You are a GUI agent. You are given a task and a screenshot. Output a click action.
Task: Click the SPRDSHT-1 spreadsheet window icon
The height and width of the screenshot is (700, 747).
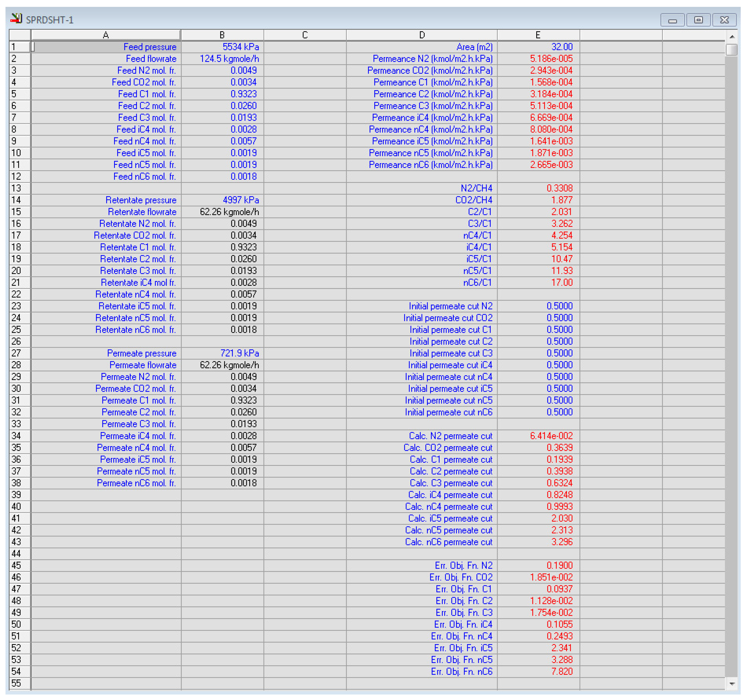(x=16, y=18)
